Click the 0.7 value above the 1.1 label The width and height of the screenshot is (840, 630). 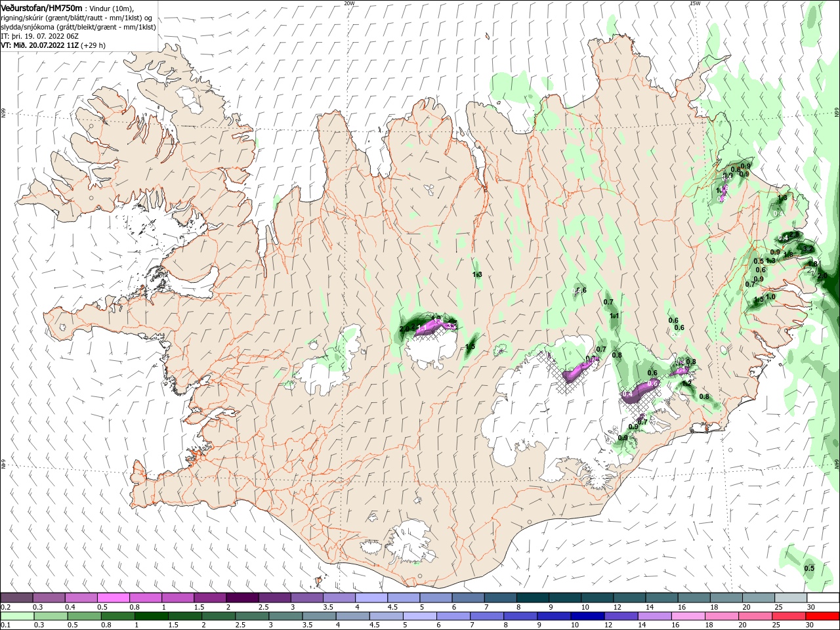coord(608,302)
